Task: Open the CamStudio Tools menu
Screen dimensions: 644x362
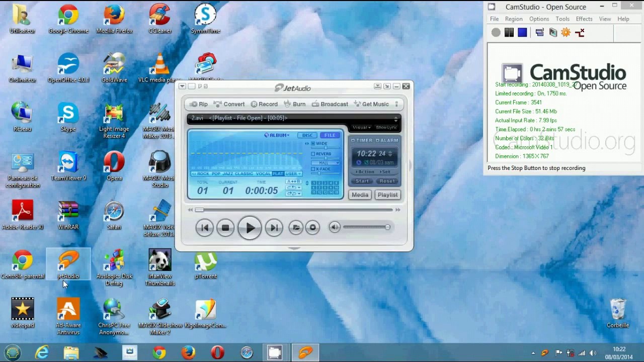Action: click(x=562, y=19)
